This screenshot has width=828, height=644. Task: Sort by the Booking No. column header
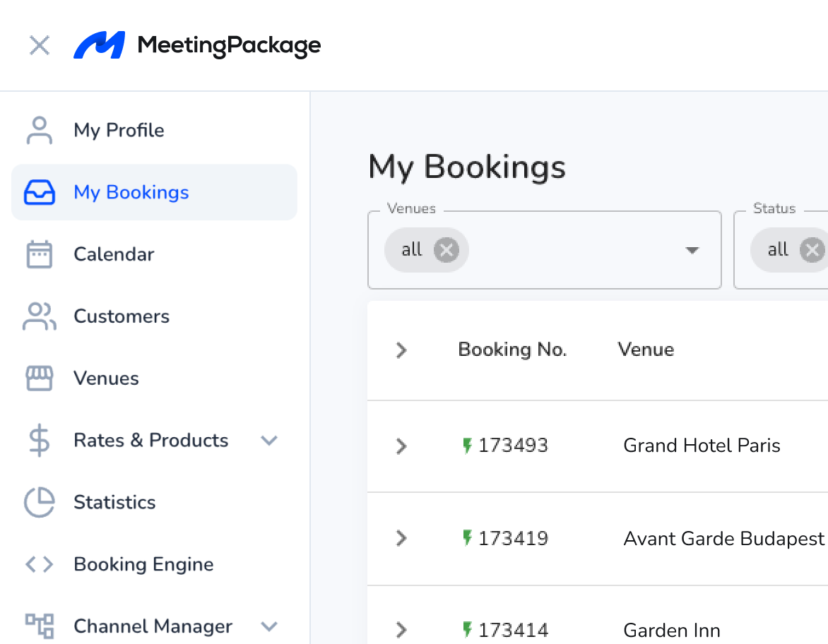click(512, 350)
